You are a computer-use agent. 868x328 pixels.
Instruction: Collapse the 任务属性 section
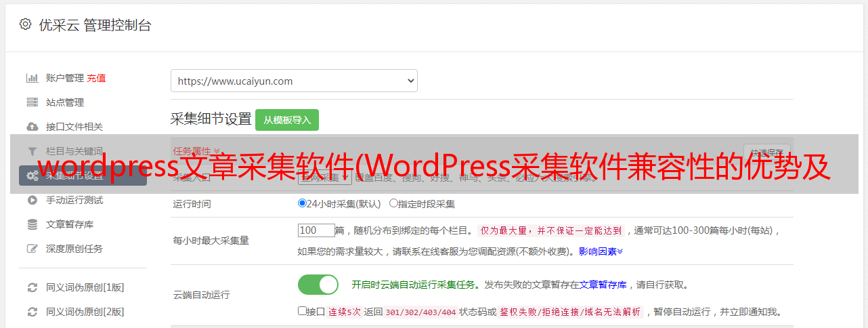196,151
